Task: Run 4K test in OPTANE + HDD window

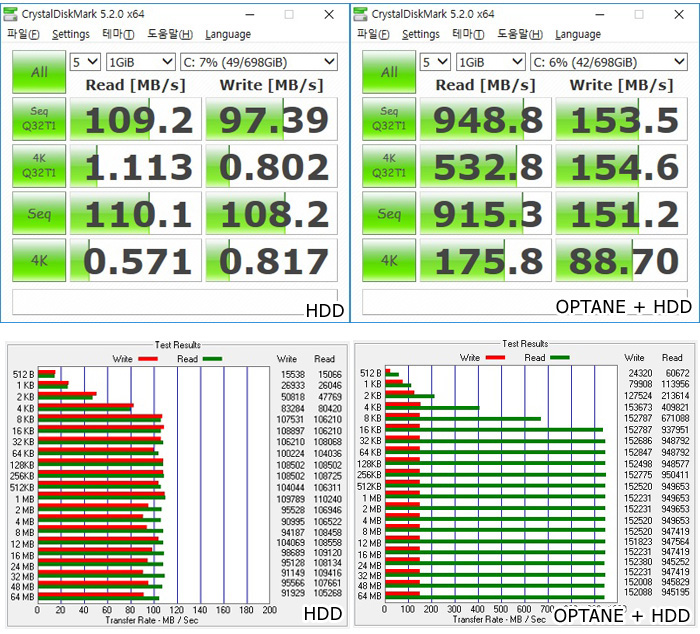Action: [x=389, y=260]
